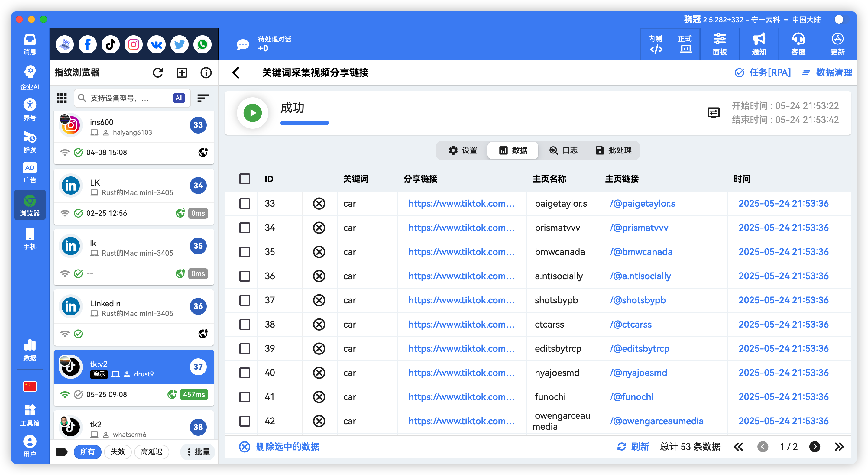Create a new fingerprint browser profile
868x475 pixels.
tap(182, 73)
